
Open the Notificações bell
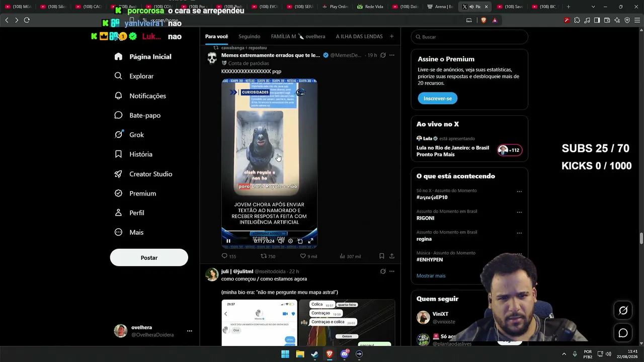(x=140, y=96)
